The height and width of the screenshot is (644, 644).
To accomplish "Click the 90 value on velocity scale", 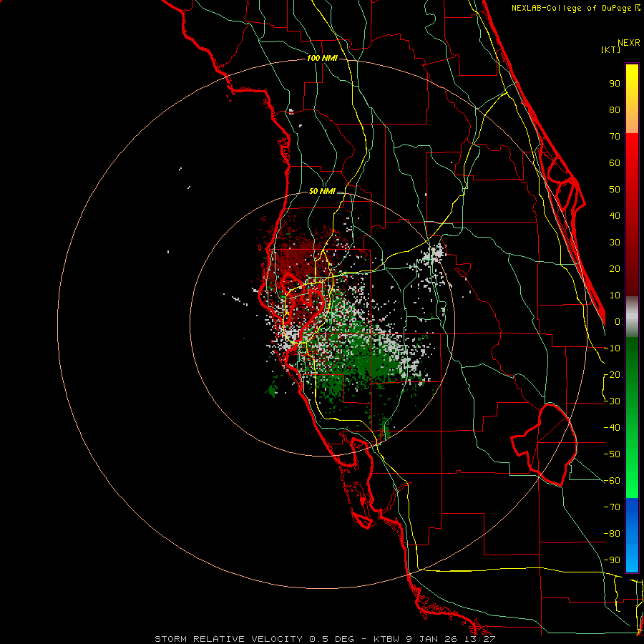I will coord(615,84).
